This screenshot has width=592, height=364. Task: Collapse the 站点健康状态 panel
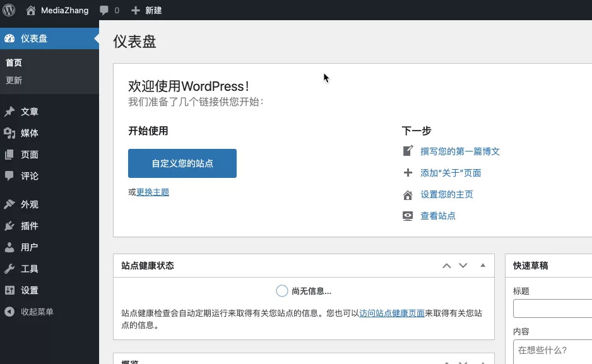[483, 265]
